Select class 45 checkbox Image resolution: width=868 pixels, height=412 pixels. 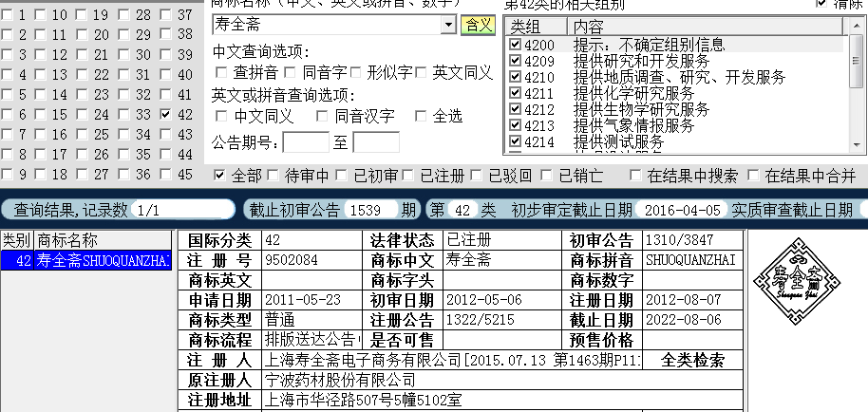tap(166, 175)
